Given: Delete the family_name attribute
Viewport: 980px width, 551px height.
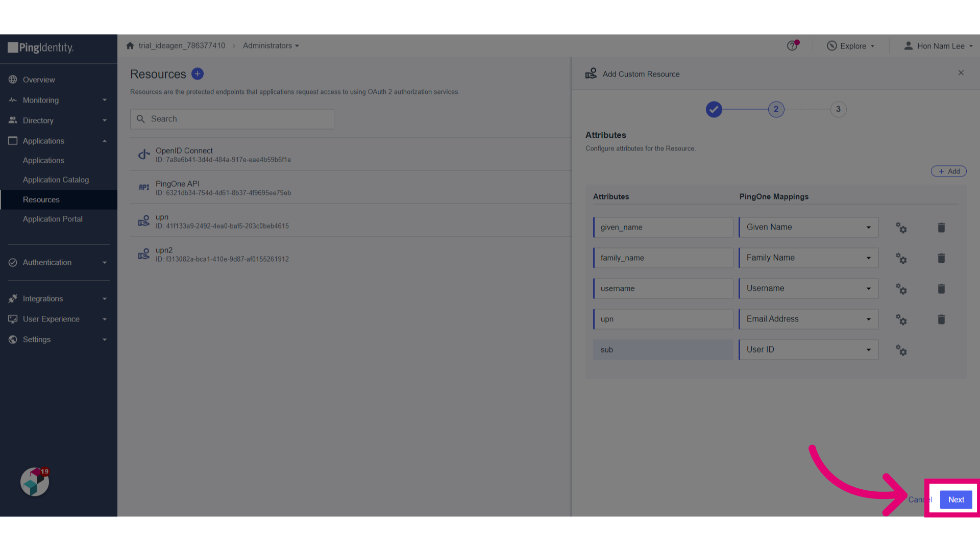Looking at the screenshot, I should (941, 258).
